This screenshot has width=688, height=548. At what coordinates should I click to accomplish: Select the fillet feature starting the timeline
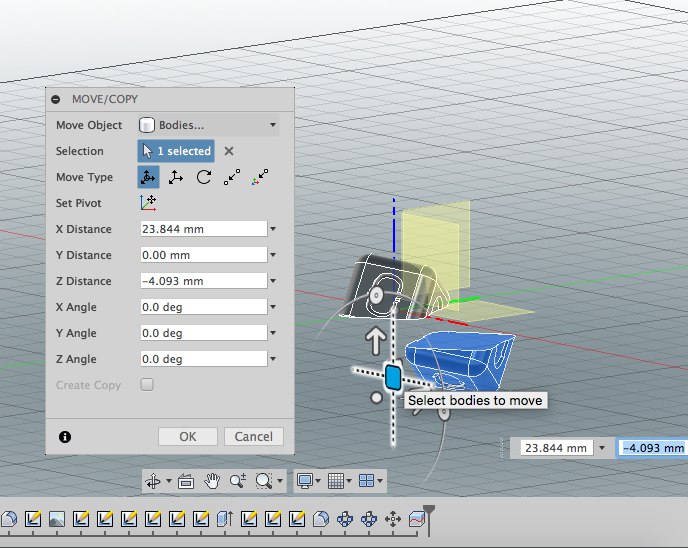tap(9, 519)
